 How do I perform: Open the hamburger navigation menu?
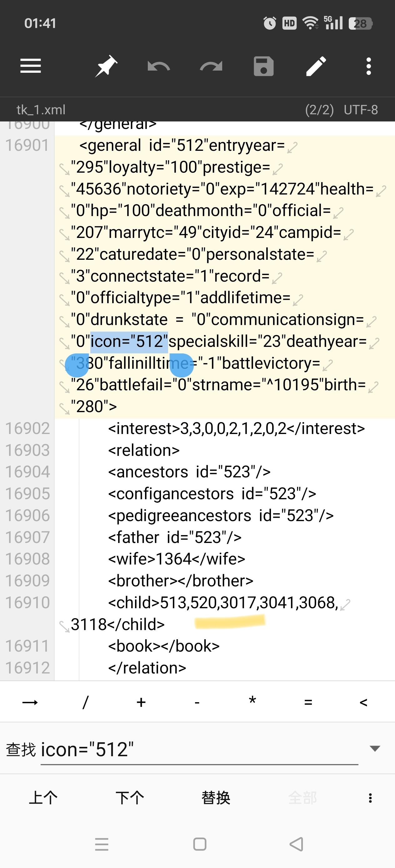pyautogui.click(x=30, y=66)
